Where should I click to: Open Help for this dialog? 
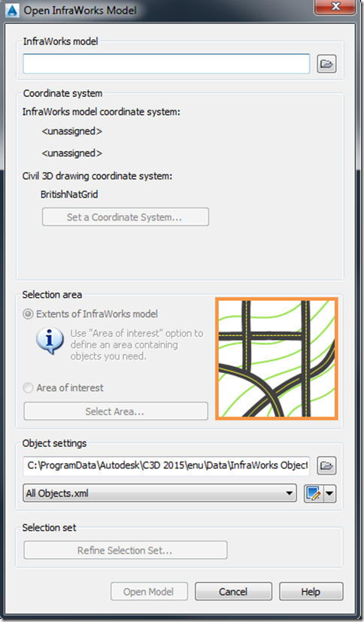(x=311, y=591)
